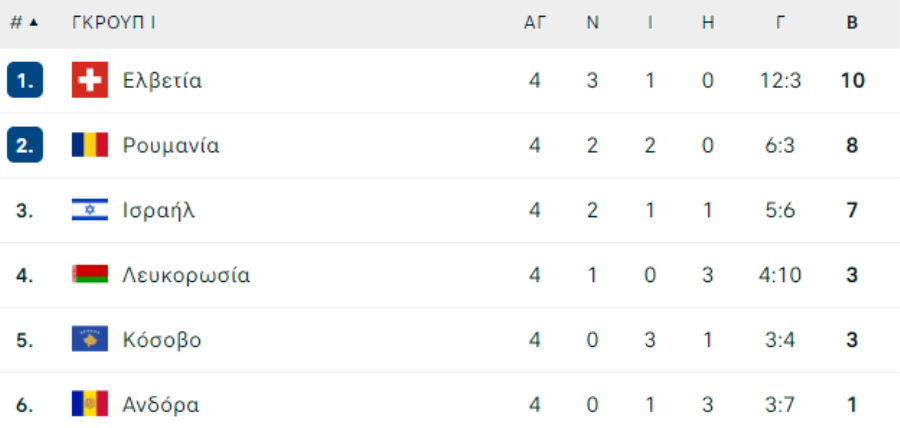Sort standings by the Ν column

(x=592, y=23)
